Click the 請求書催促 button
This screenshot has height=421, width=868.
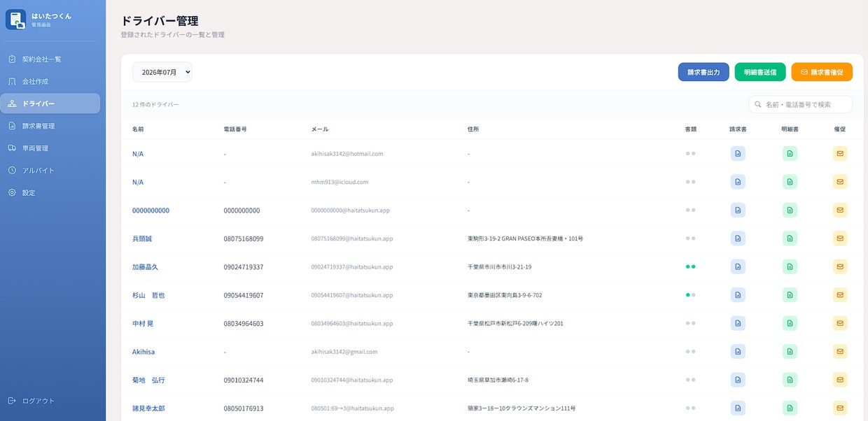pyautogui.click(x=822, y=72)
